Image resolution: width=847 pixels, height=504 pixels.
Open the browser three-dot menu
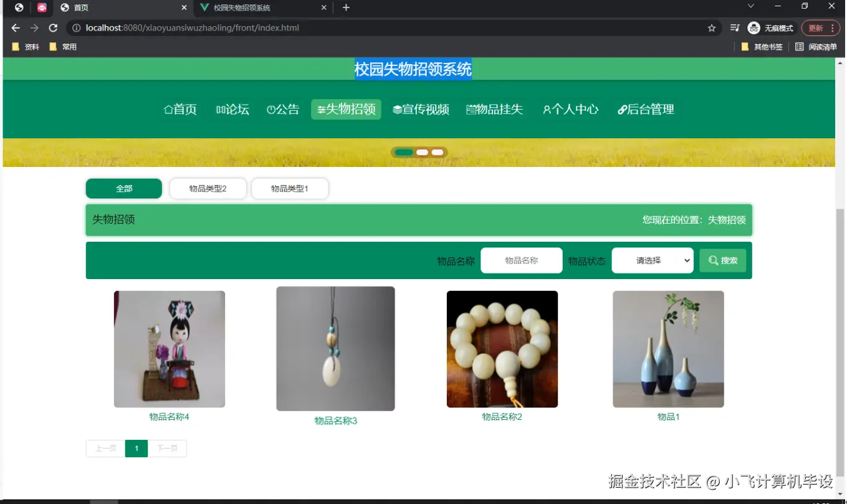click(x=833, y=27)
